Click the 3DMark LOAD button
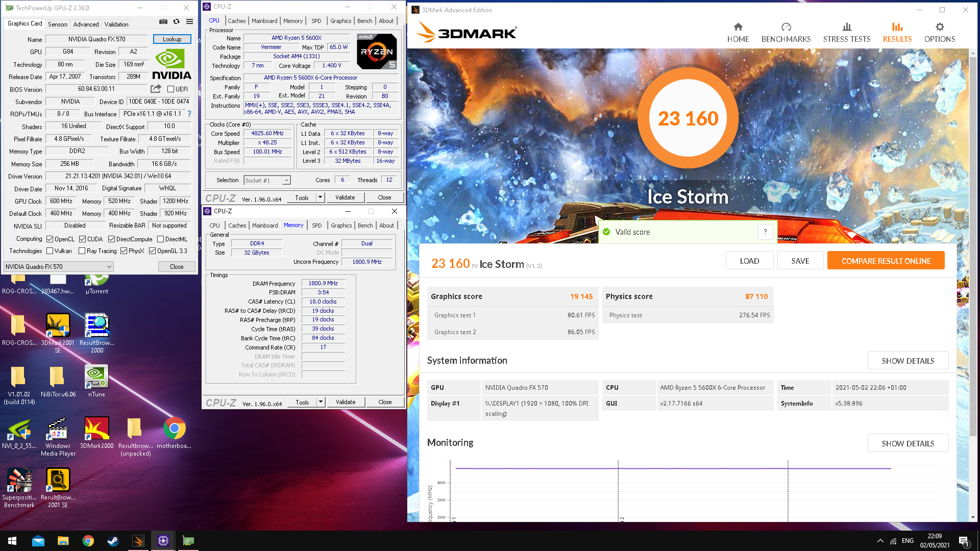 (x=749, y=261)
